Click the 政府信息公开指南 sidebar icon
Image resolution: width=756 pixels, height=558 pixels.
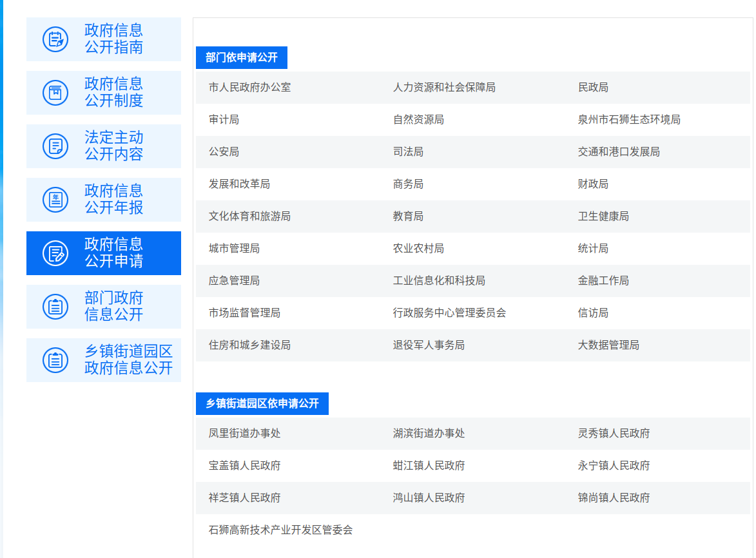tap(55, 39)
